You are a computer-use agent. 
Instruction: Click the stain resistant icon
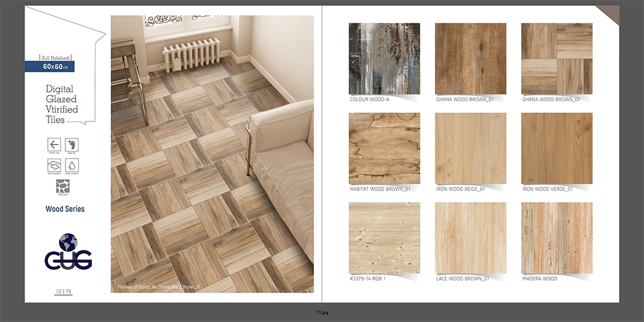click(54, 165)
